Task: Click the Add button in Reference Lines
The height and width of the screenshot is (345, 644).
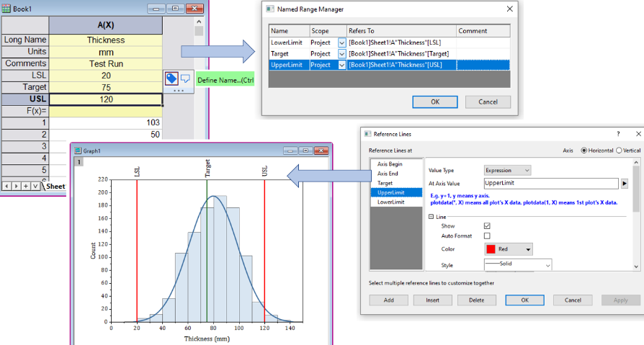Action: (x=388, y=300)
